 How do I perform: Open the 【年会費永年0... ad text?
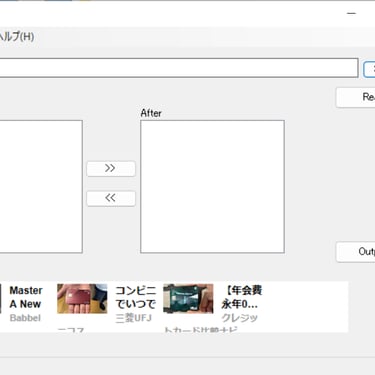tap(242, 304)
